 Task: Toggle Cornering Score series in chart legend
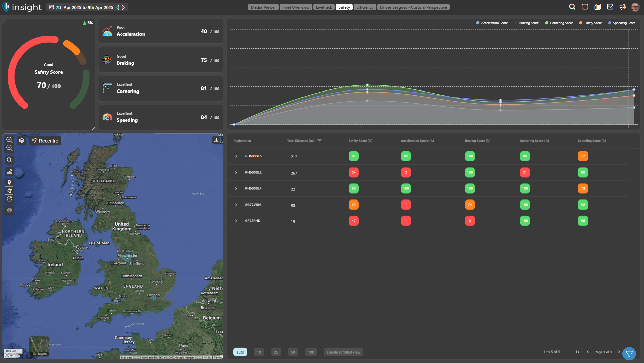pyautogui.click(x=559, y=23)
